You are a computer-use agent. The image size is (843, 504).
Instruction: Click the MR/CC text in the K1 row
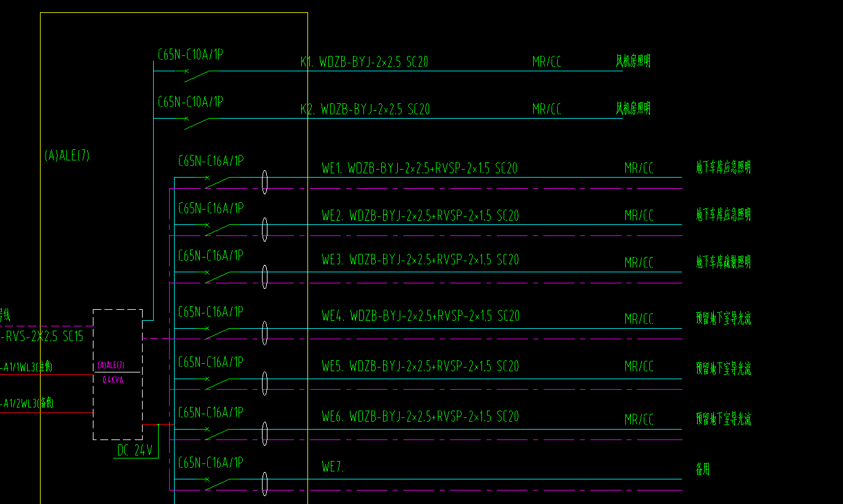point(547,61)
